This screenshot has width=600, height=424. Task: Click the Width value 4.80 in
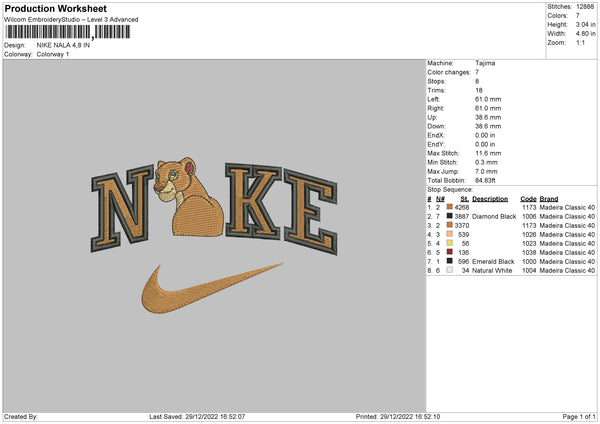[585, 34]
